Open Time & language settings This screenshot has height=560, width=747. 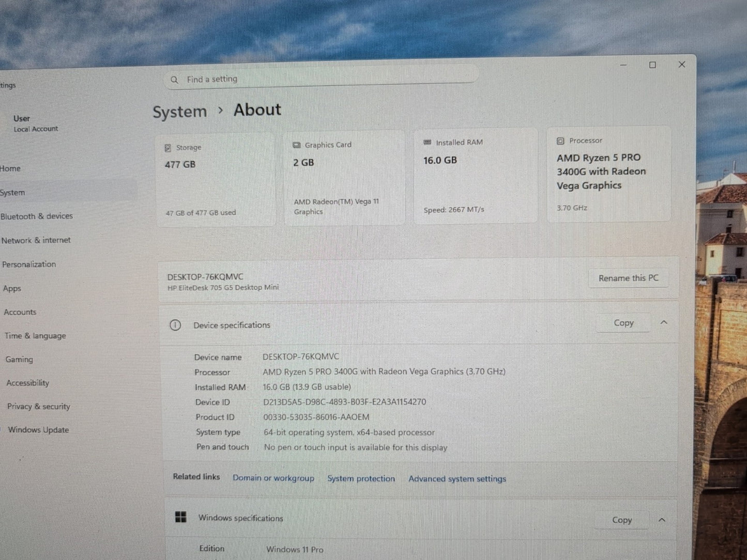(35, 336)
